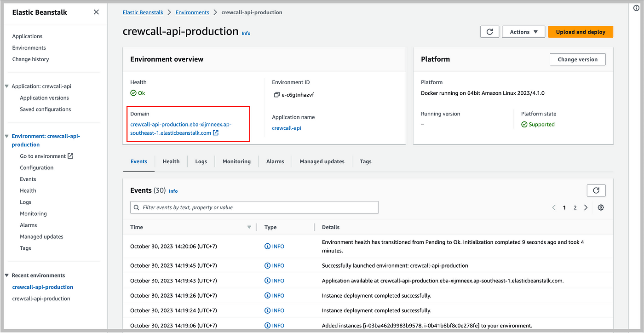Switch to the Health tab

171,161
